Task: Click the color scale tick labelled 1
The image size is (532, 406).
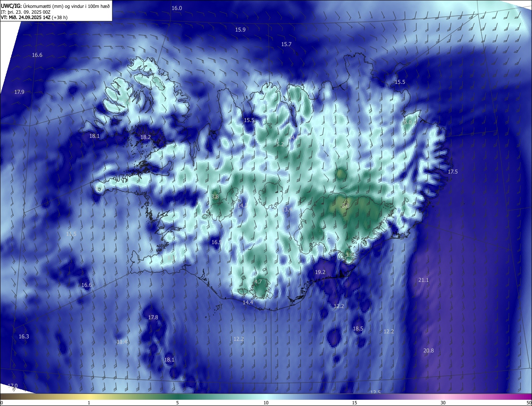Action: coord(89,403)
